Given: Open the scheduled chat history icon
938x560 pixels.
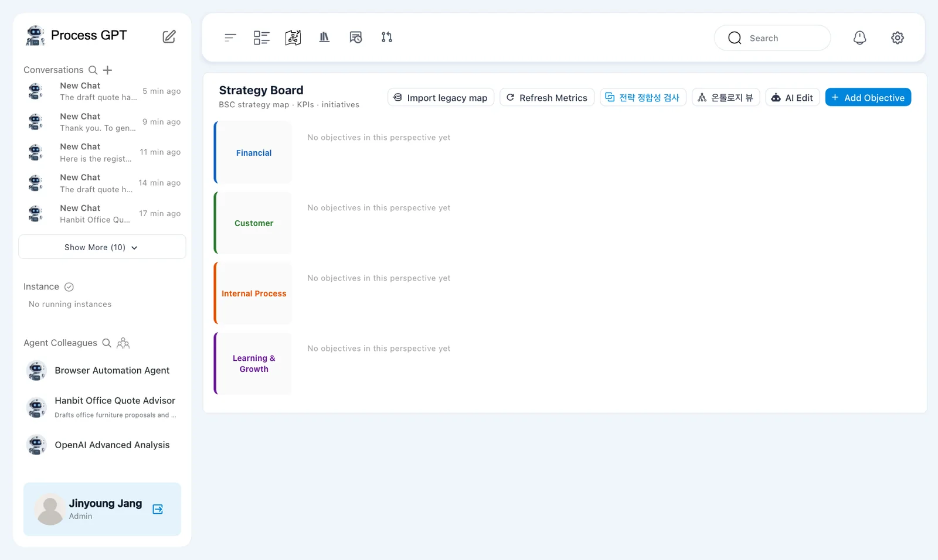Looking at the screenshot, I should coord(356,37).
